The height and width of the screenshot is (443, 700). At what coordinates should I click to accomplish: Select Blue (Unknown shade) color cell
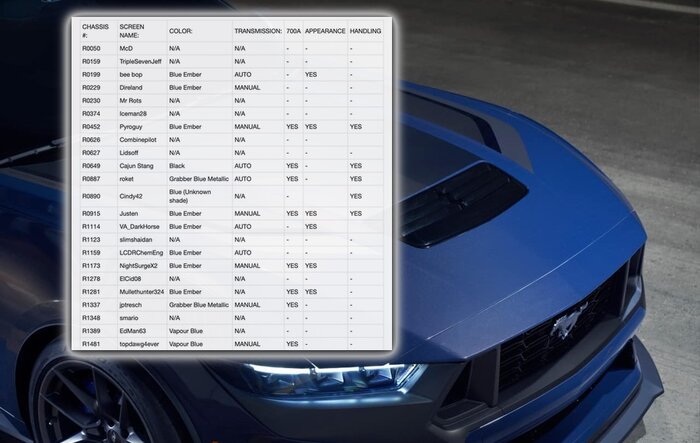[x=190, y=195]
